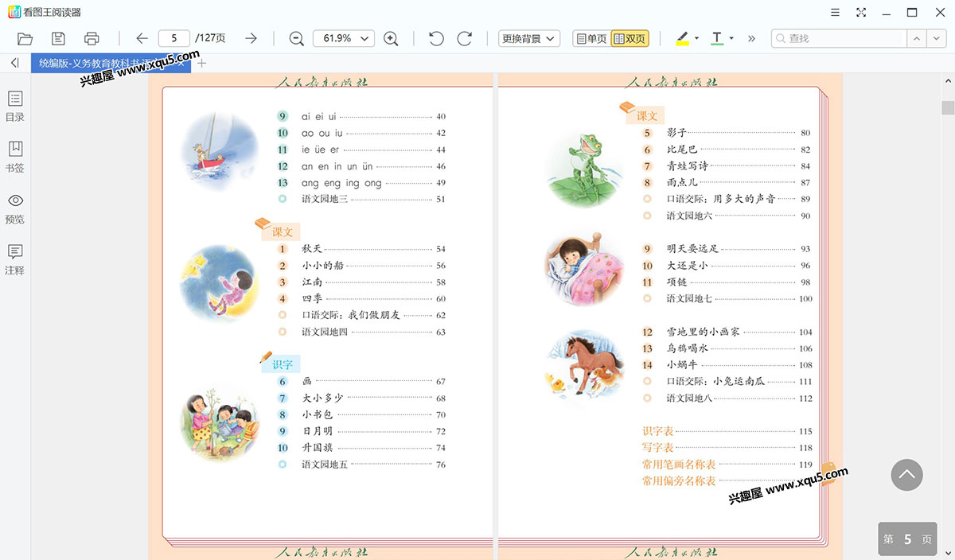Open the 更换背景 background dropdown
Viewport: 955px width, 560px height.
click(529, 38)
